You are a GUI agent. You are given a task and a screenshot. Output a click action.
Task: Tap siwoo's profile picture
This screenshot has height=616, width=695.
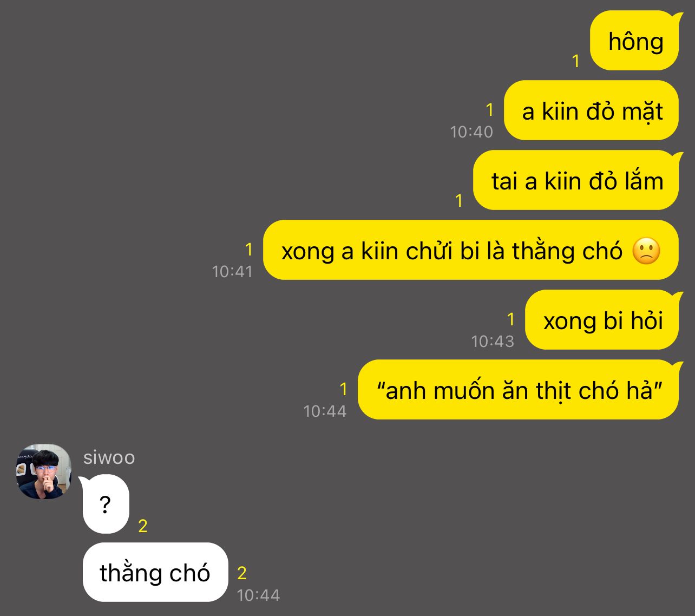pos(44,471)
